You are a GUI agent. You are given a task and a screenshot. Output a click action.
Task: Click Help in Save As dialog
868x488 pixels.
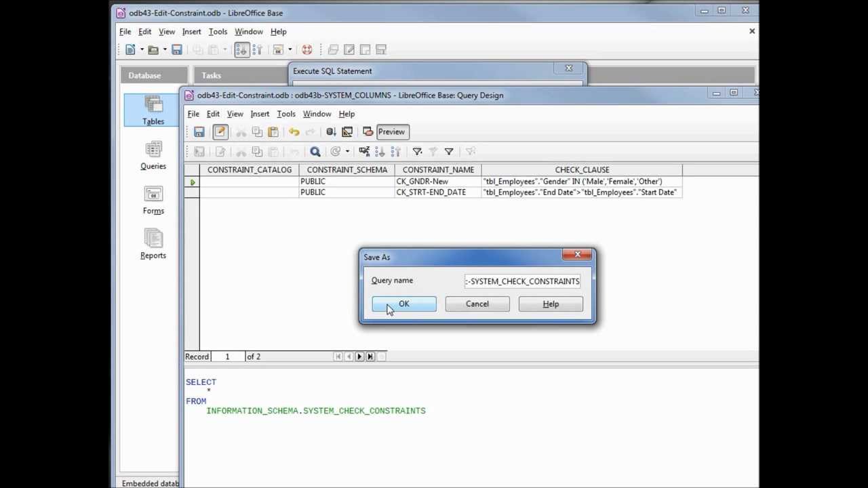click(551, 304)
